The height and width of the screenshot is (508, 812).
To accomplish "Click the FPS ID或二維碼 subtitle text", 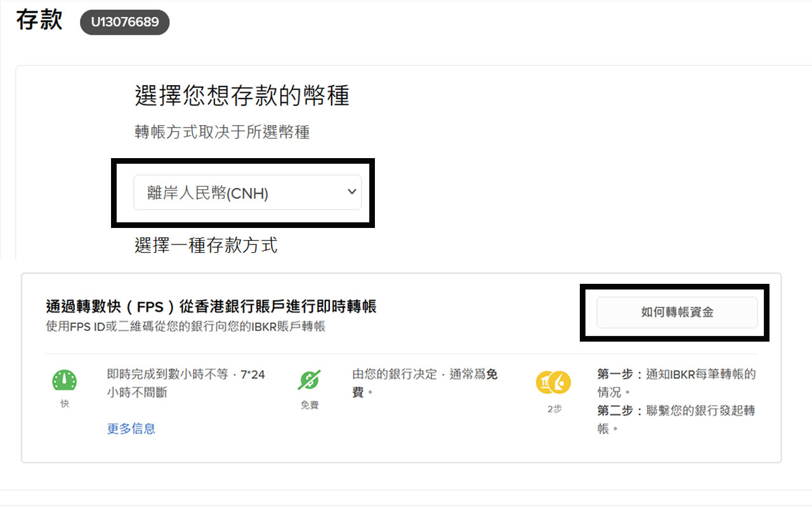I will (x=185, y=326).
